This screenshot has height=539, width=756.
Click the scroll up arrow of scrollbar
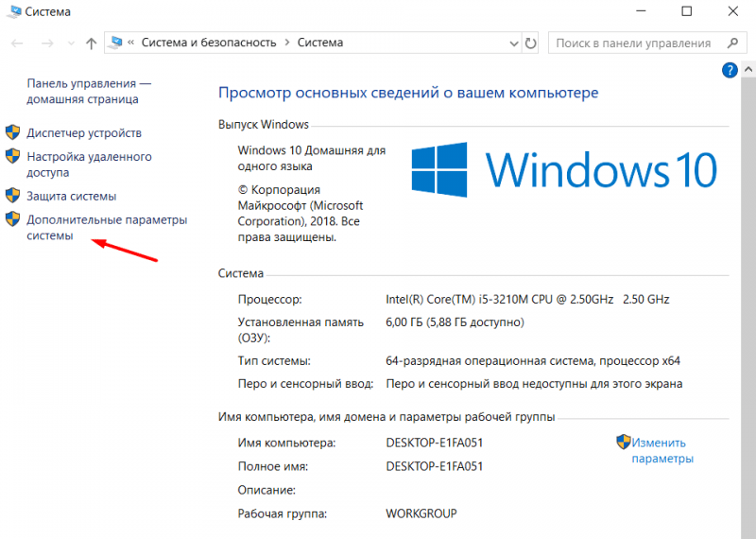click(x=748, y=69)
